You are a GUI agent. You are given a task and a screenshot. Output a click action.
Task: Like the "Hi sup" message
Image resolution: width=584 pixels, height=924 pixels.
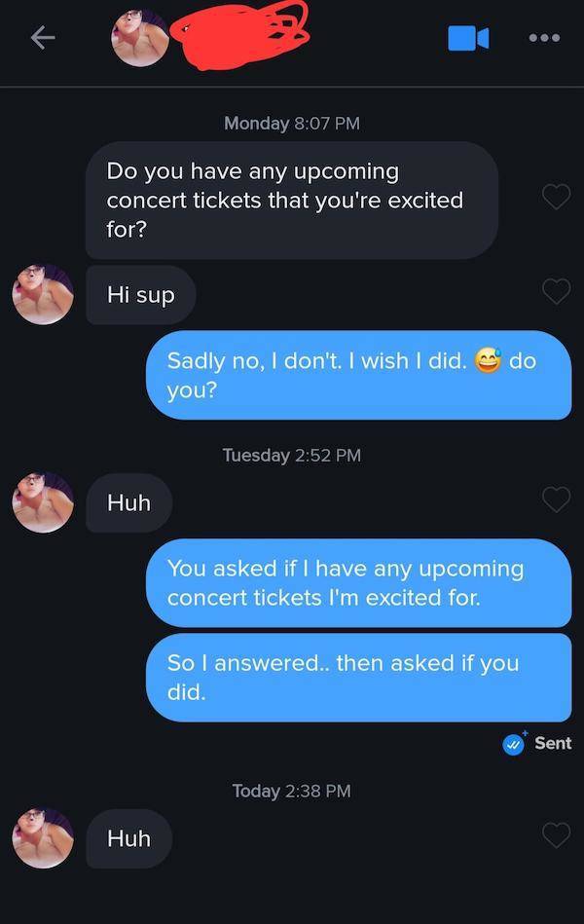click(x=556, y=290)
